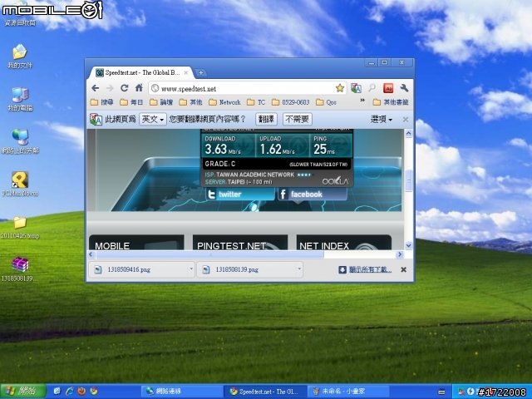Click the horizontal scrollbar left arrow
532x399 pixels.
coord(91,254)
